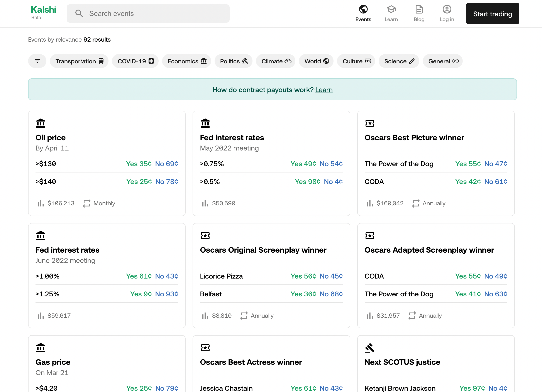The width and height of the screenshot is (542, 392).
Task: Focus the Search events field
Action: pos(148,14)
